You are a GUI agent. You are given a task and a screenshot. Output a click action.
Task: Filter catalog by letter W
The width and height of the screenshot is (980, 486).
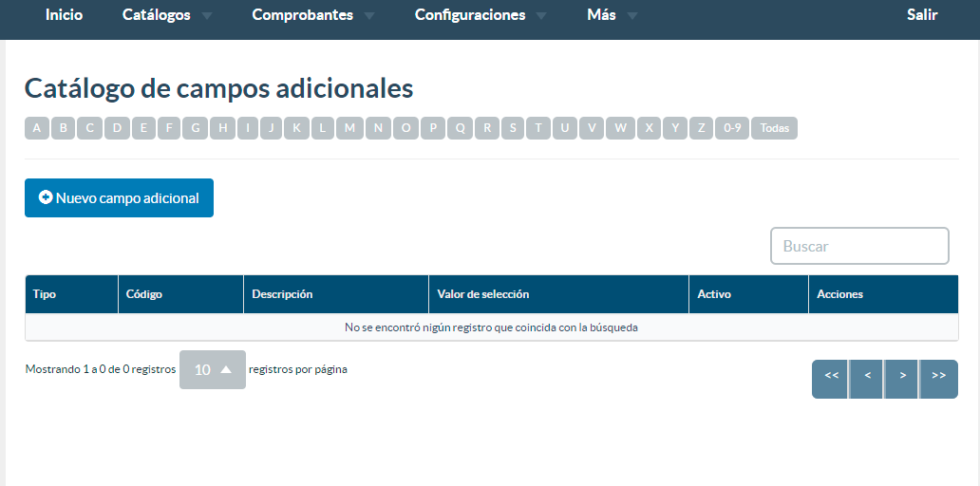click(x=620, y=128)
